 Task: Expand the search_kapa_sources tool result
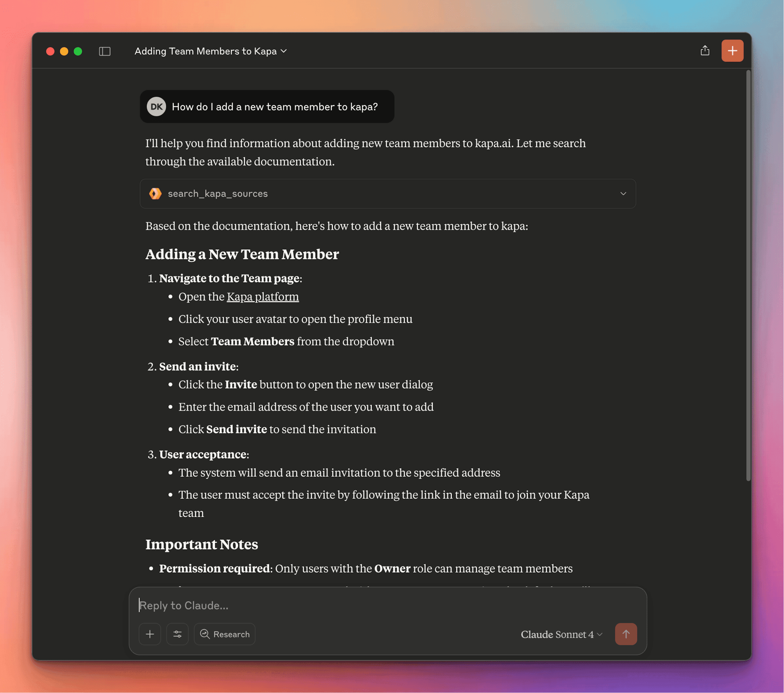[388, 194]
